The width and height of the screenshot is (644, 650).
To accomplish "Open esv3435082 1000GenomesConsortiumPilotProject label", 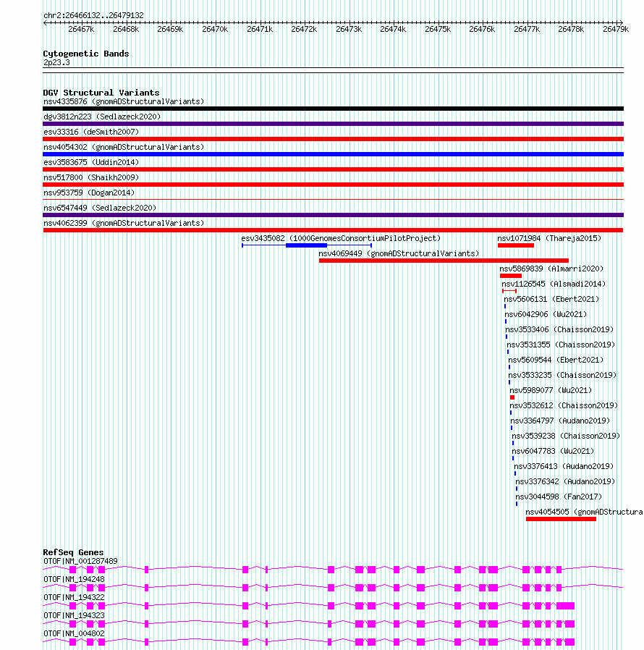I will (341, 238).
